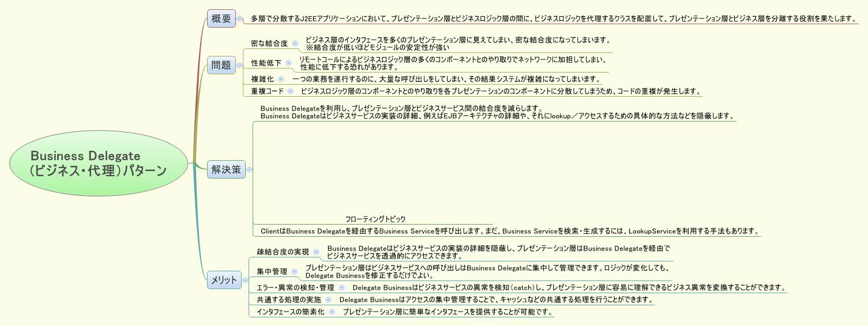868x326 pixels.
Task: Collapse the 重複コード subtopic
Action: click(x=290, y=91)
